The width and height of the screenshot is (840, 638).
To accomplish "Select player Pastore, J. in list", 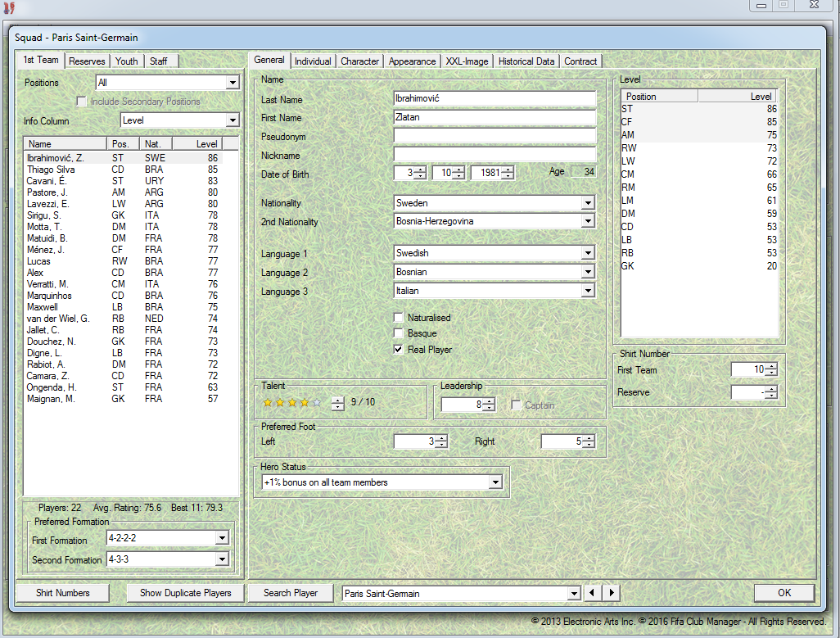I will tap(123, 192).
